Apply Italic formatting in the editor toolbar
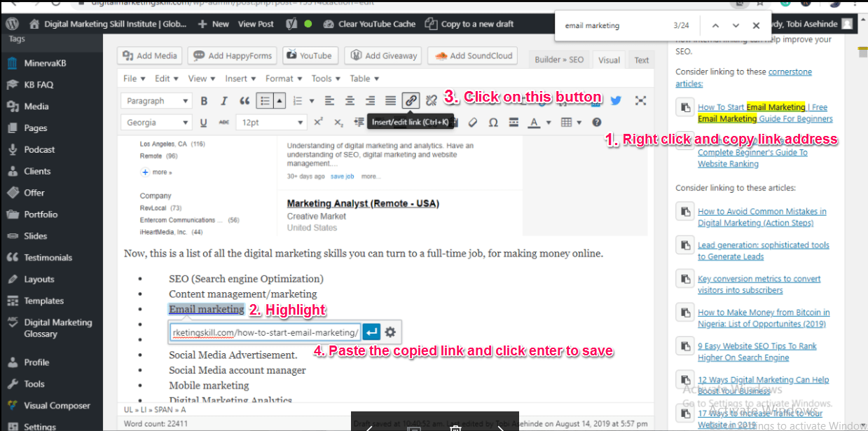 click(224, 101)
